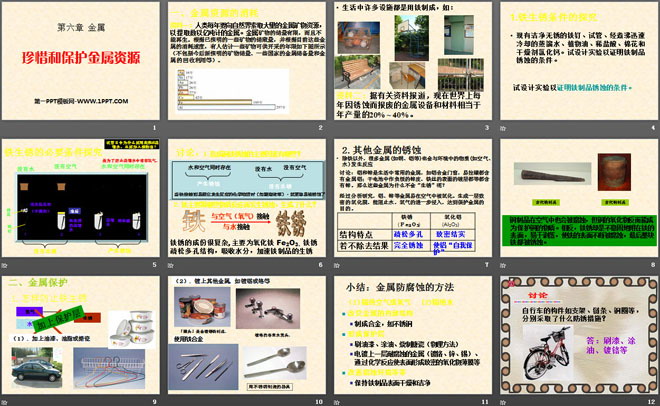The image size is (660, 406).
Task: Click the bar chart on slide 2
Action: pos(229,91)
